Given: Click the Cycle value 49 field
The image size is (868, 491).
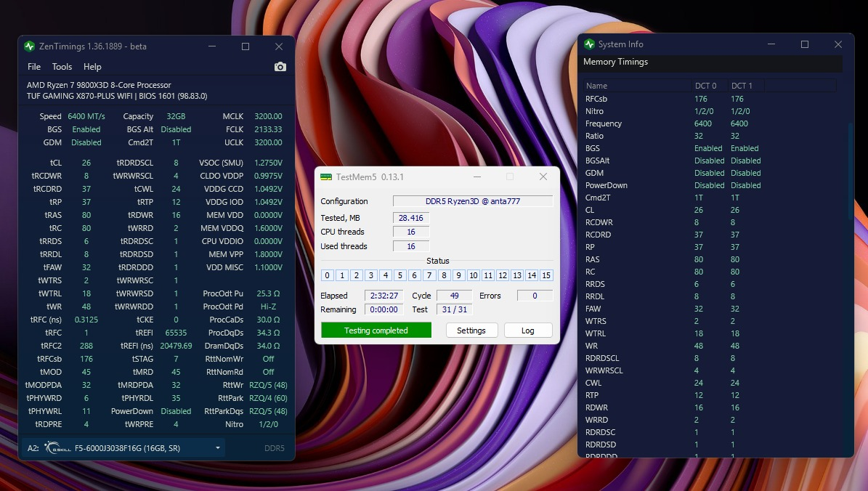Looking at the screenshot, I should point(455,296).
